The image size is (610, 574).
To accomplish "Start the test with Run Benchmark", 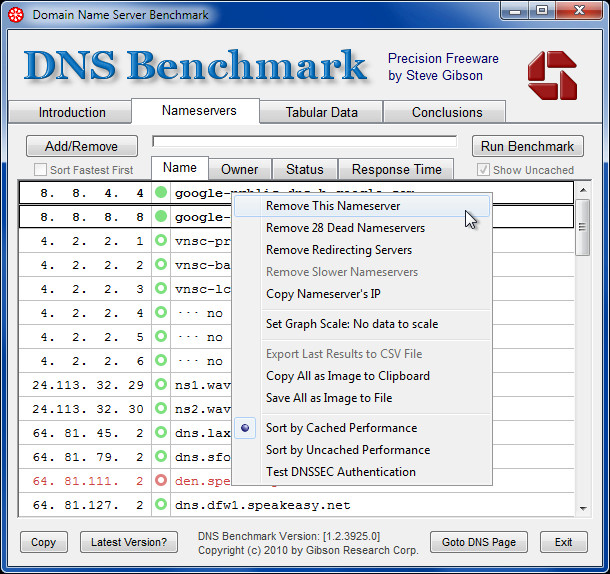I will pos(528,146).
